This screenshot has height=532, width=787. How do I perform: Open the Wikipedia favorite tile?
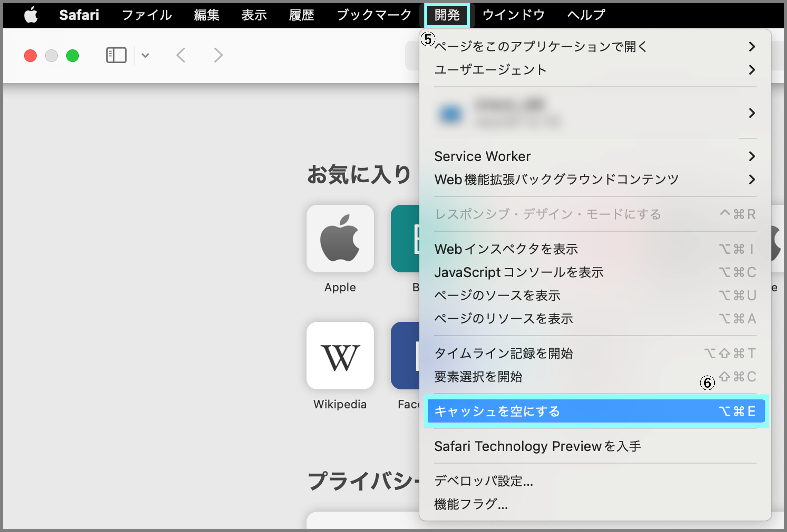pyautogui.click(x=340, y=356)
